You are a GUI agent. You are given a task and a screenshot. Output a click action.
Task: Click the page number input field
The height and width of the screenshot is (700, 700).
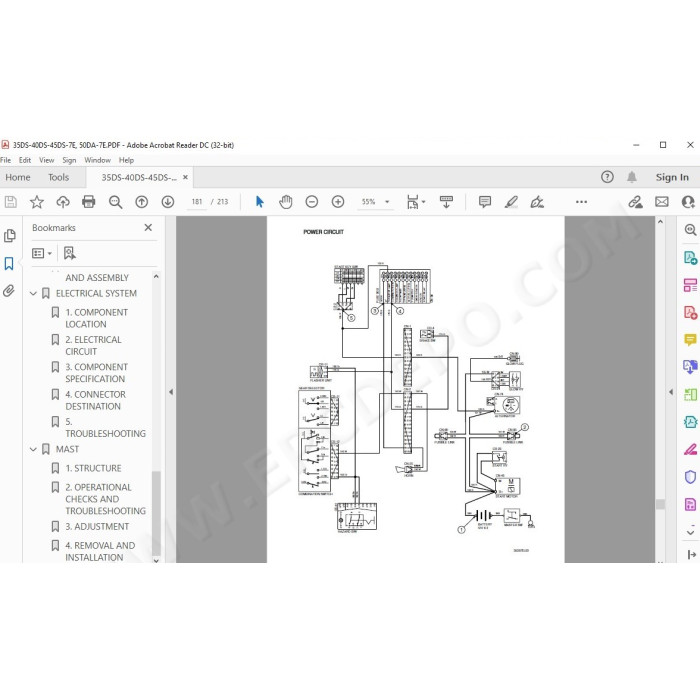coord(196,202)
